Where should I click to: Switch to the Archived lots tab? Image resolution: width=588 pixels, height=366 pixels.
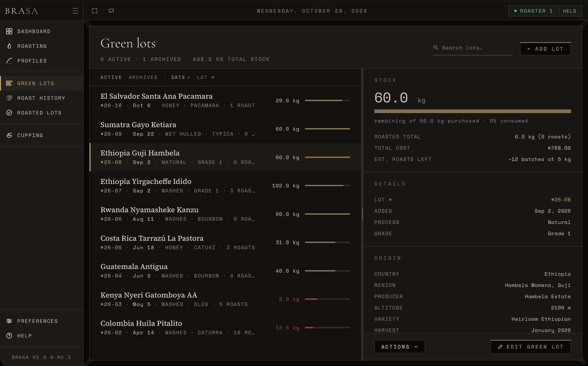143,77
